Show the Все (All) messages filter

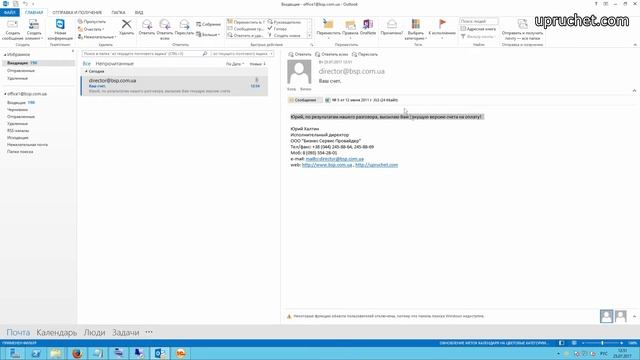coord(87,64)
